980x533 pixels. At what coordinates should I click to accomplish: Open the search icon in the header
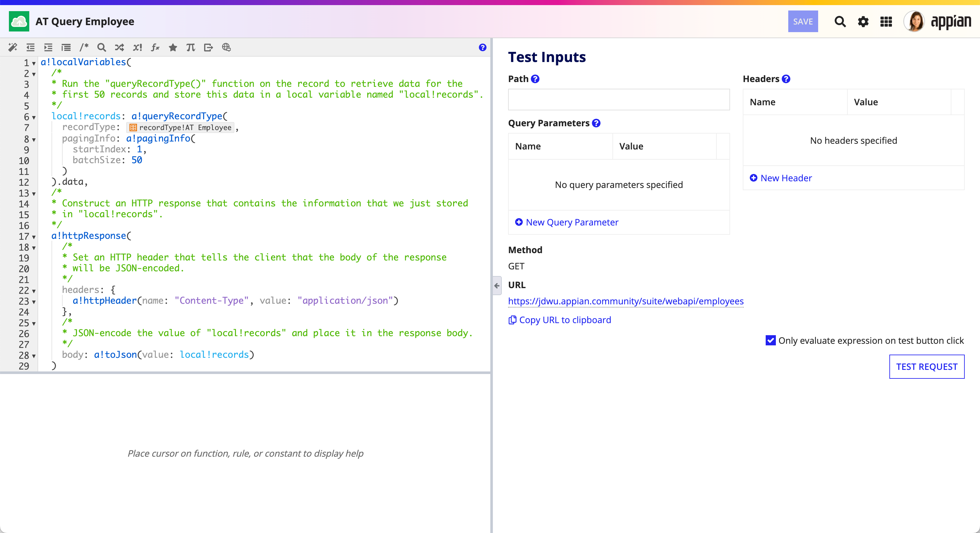point(840,22)
